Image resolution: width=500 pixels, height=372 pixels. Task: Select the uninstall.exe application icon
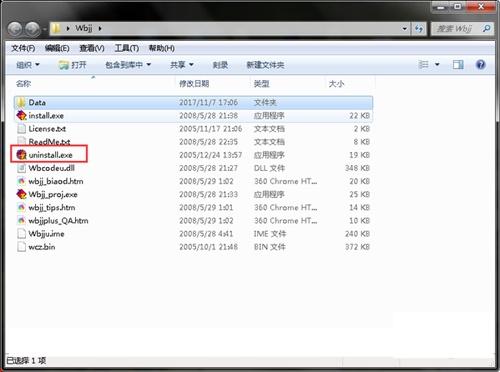(21, 155)
